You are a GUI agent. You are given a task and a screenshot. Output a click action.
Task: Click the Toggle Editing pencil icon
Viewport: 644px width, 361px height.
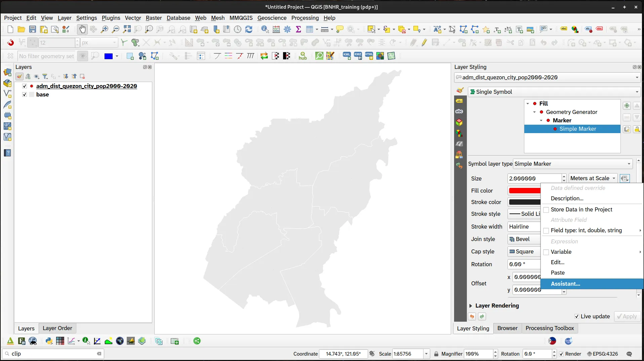[424, 43]
